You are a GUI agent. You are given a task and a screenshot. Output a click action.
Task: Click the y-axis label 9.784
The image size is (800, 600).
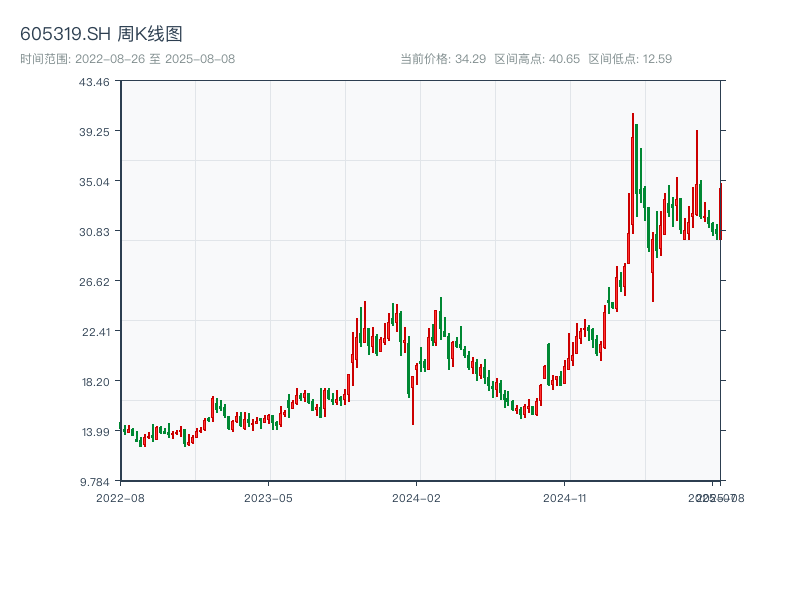tap(95, 482)
